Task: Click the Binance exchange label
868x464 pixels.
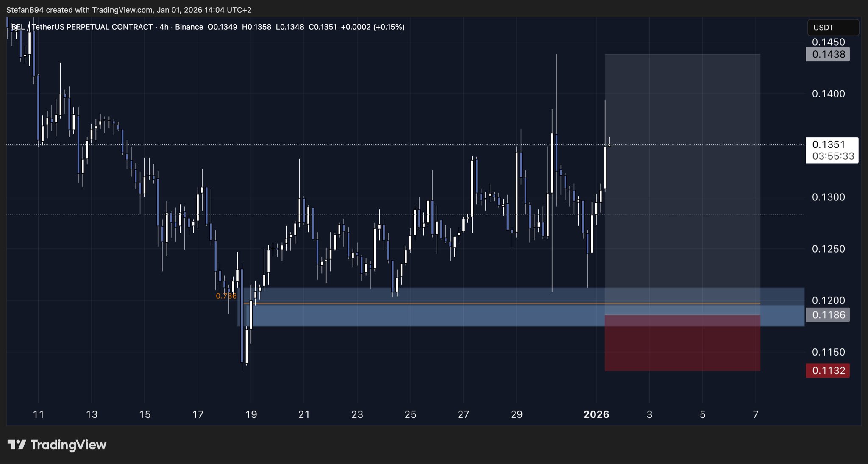Action: point(189,27)
